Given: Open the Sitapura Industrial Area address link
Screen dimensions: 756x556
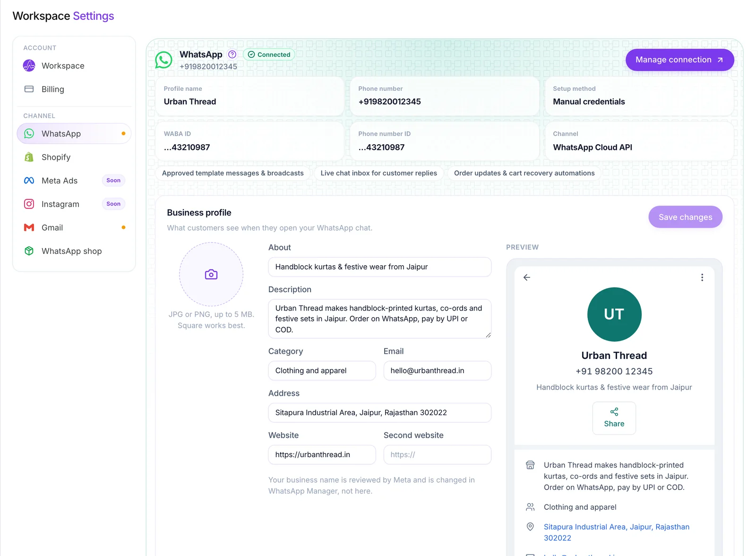Looking at the screenshot, I should [616, 532].
